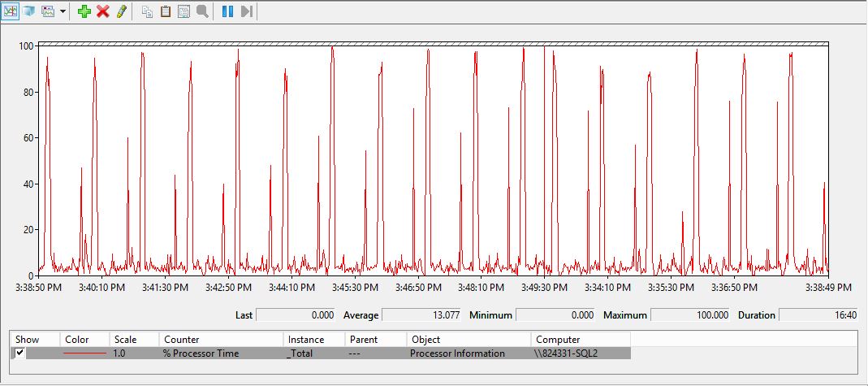Click the 1.0 scale cell
This screenshot has width=868, height=386.
119,353
